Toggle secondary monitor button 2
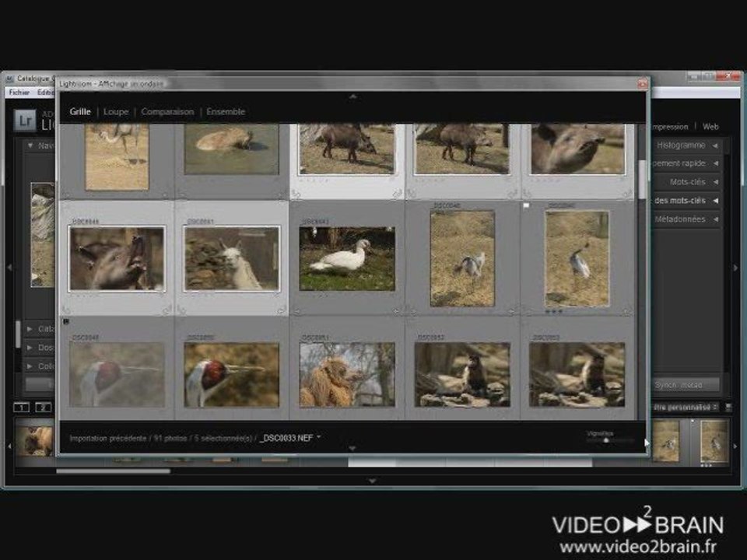The height and width of the screenshot is (560, 747). pos(43,407)
